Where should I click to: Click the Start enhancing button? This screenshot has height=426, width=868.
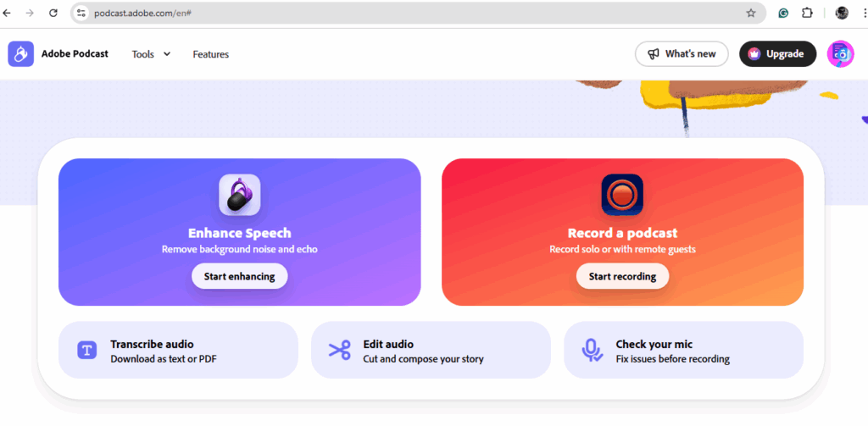coord(240,276)
